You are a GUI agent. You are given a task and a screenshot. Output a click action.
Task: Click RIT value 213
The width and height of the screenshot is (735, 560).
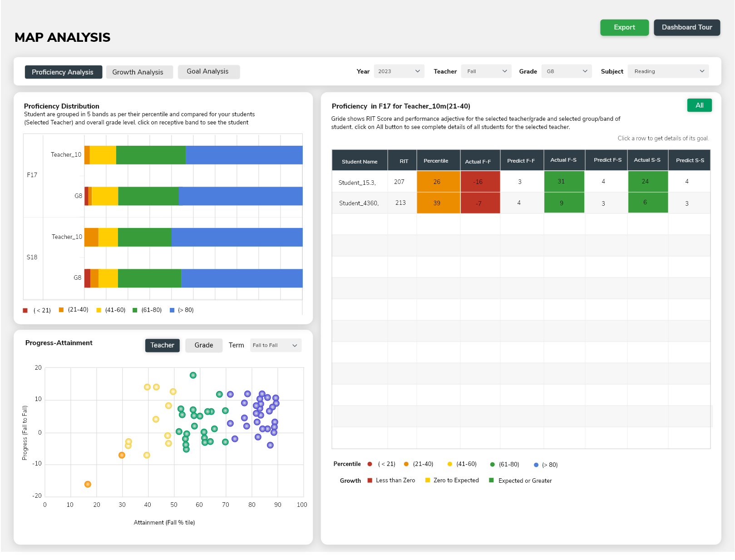(x=400, y=203)
